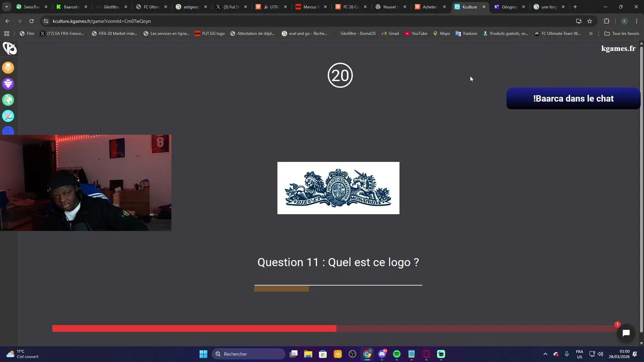This screenshot has height=362, width=644.
Task: Open the Gmail bookmark
Action: click(390, 34)
